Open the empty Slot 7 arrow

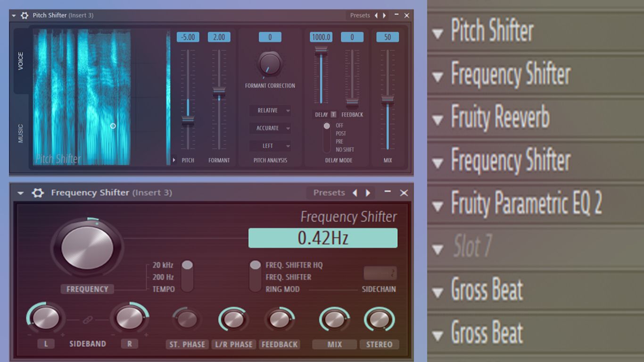pyautogui.click(x=438, y=249)
